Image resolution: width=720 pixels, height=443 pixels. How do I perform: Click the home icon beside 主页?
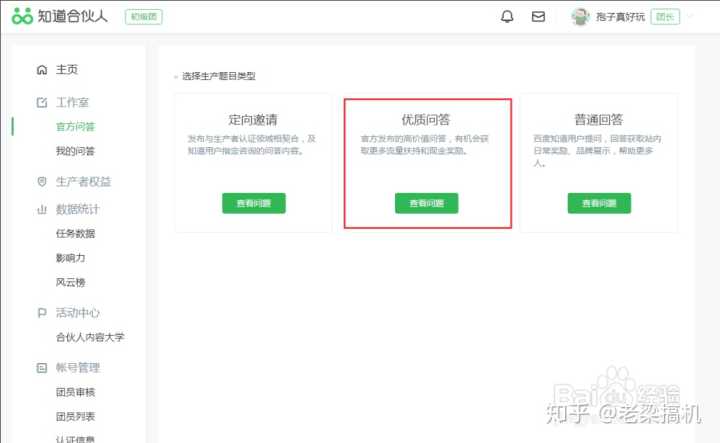[x=42, y=70]
